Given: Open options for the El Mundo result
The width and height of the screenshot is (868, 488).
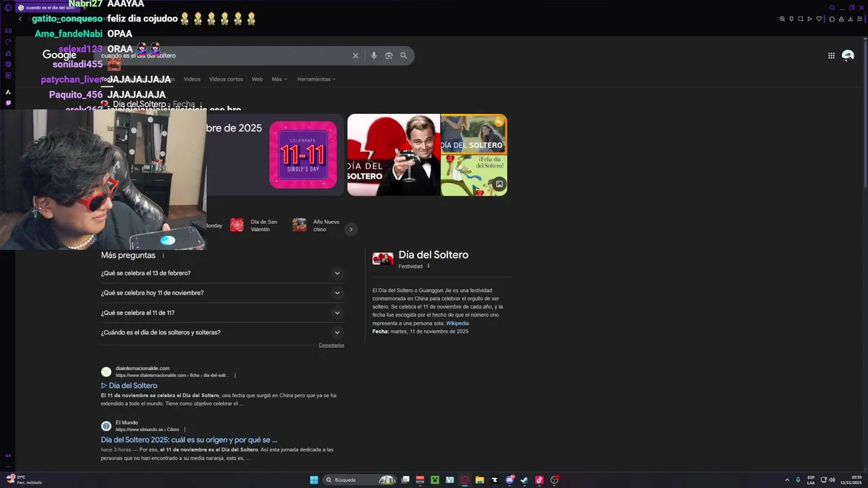Looking at the screenshot, I should (x=184, y=430).
